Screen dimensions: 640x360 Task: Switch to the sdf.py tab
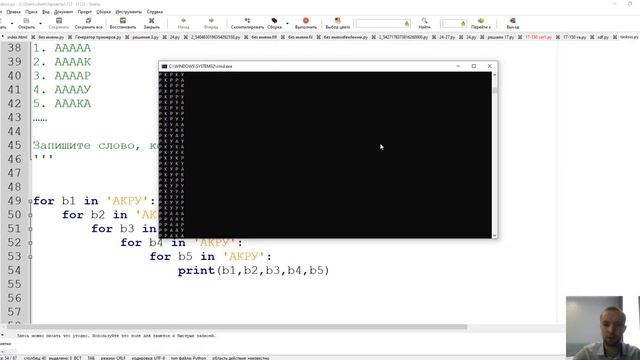603,37
